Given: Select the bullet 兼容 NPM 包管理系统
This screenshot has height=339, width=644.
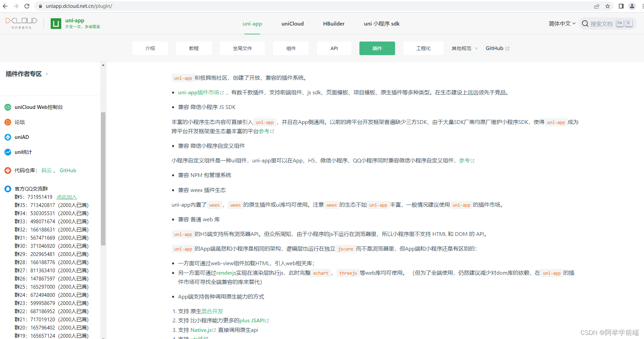Looking at the screenshot, I should pos(205,175).
